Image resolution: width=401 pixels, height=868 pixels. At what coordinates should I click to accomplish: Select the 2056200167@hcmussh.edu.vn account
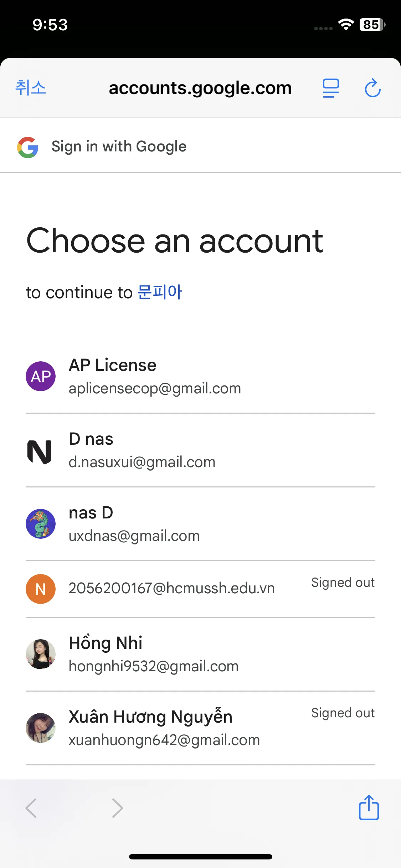[171, 588]
